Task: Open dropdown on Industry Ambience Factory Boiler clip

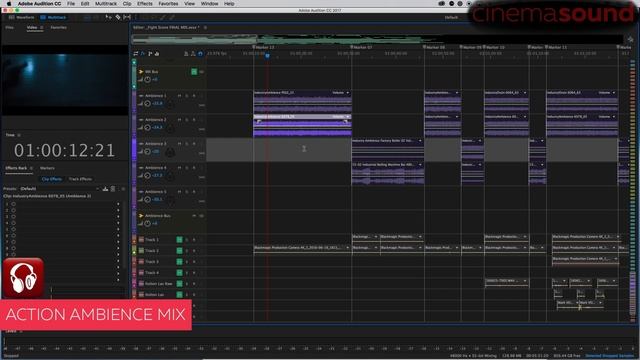Action: (x=420, y=141)
